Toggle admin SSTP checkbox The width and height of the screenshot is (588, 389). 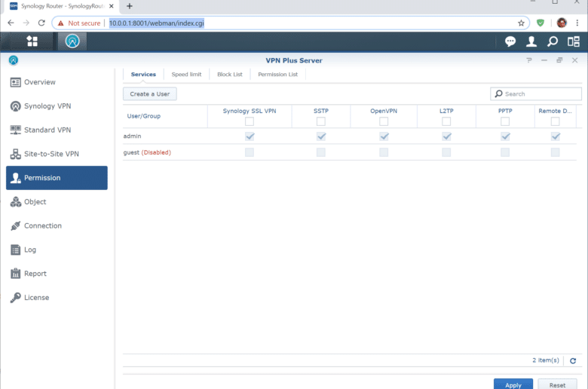(321, 136)
